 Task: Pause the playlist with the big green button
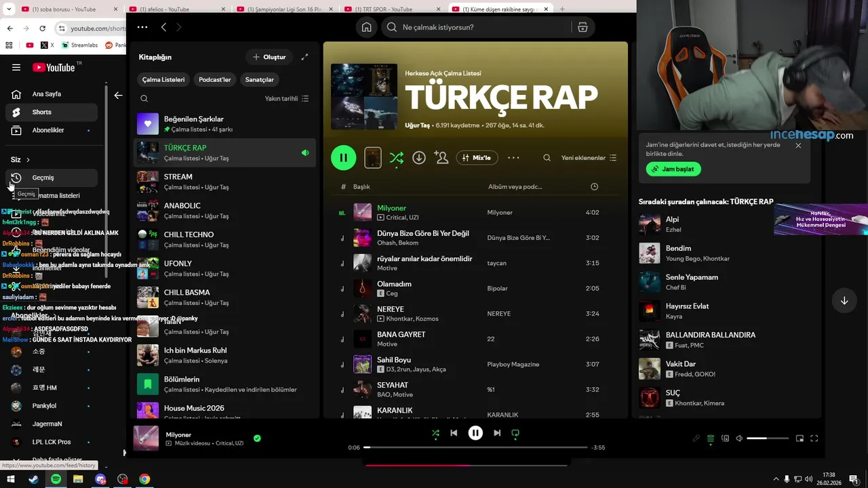343,158
